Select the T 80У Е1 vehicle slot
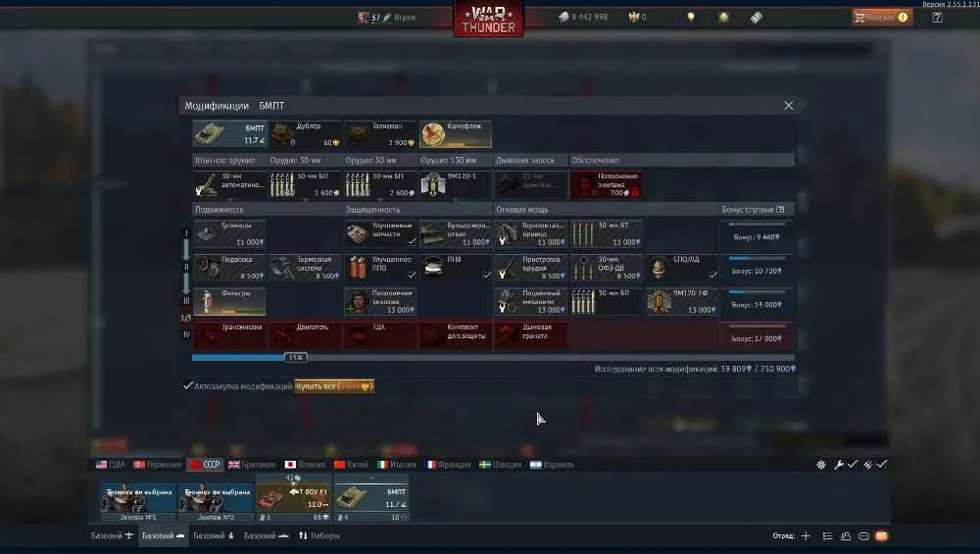980x554 pixels. coord(293,498)
